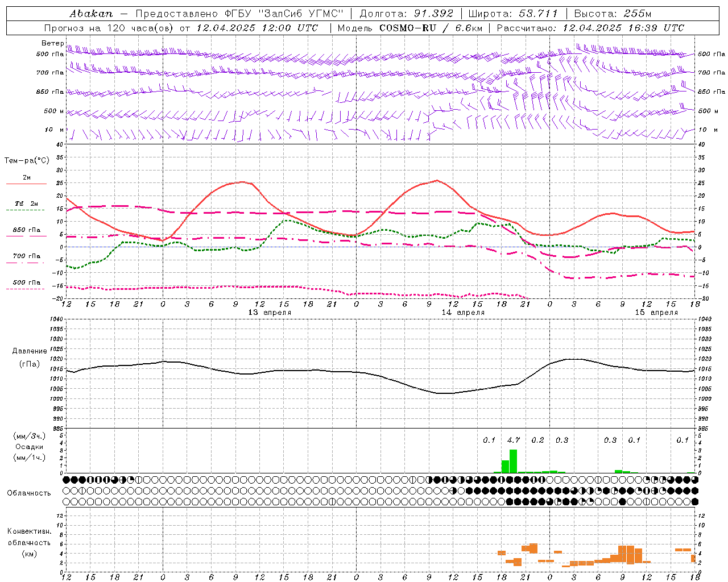This screenshot has height=582, width=728.
Task: Click the Td 2м legend label
Action: coord(26,203)
